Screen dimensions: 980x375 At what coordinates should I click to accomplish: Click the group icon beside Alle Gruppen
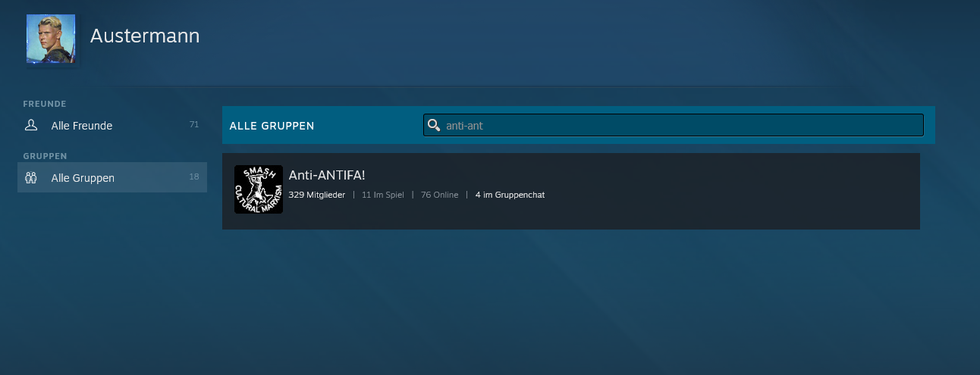point(31,178)
